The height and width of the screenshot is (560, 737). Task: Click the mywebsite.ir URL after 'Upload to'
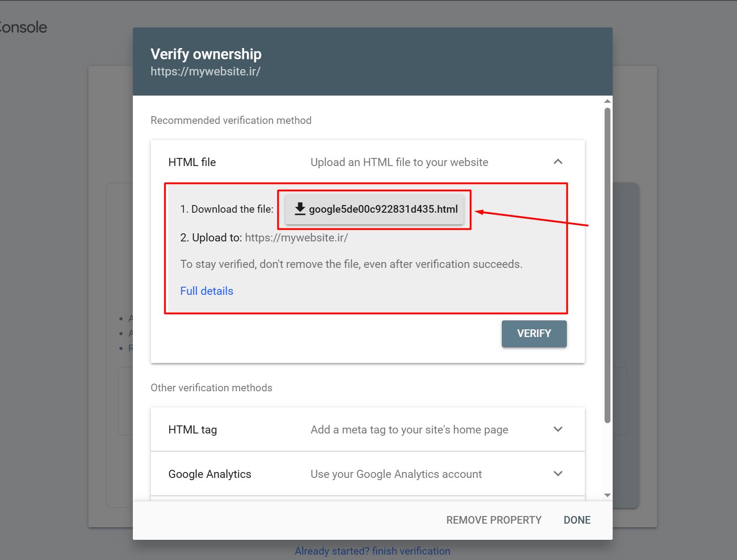pyautogui.click(x=296, y=237)
